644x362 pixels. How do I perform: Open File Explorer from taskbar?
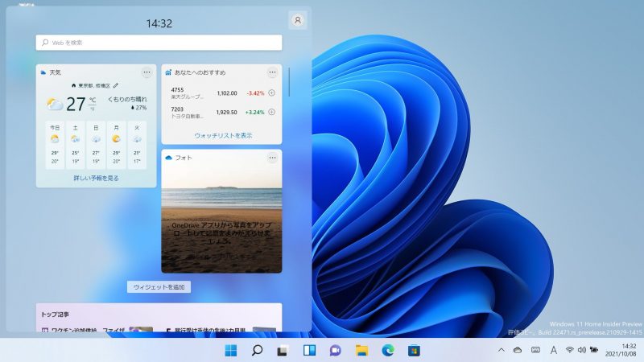point(361,350)
